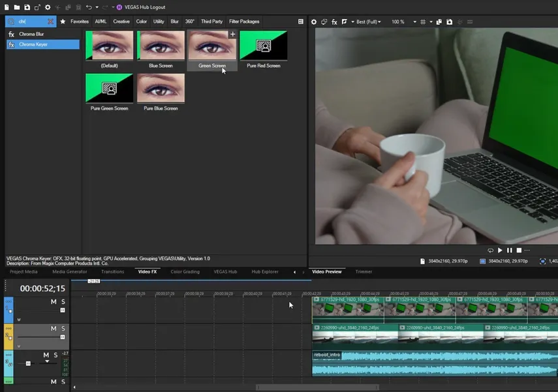Mute video track 2

pos(54,328)
